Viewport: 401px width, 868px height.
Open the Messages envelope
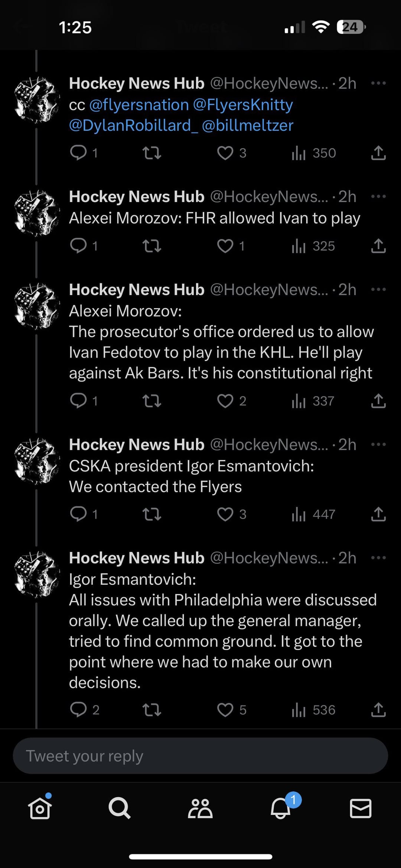[x=361, y=808]
